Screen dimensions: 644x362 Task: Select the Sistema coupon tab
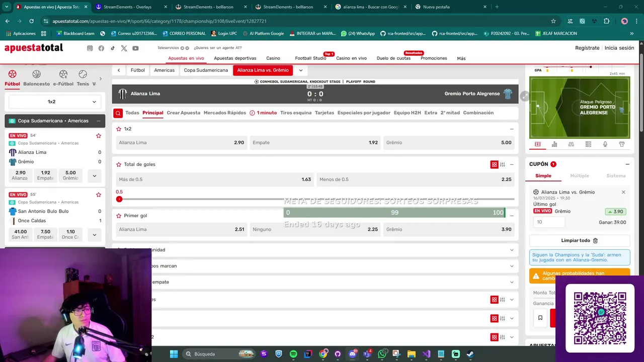tap(616, 176)
